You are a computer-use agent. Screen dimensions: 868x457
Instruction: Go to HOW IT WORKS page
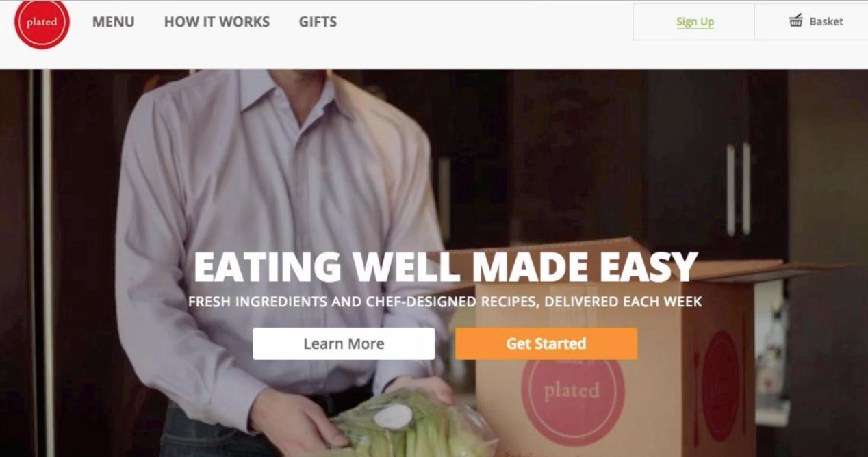[x=217, y=22]
